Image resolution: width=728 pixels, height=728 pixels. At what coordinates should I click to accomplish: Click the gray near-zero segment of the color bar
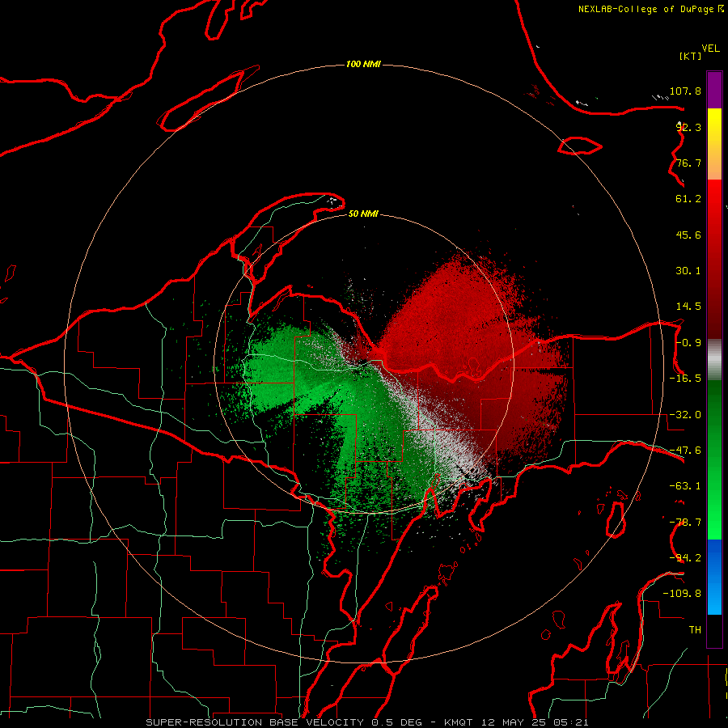(x=714, y=360)
